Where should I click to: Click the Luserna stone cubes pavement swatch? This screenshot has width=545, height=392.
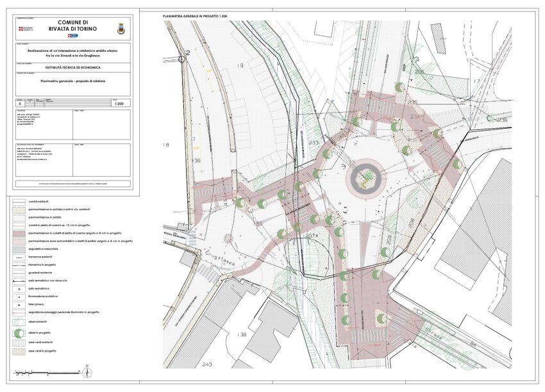[19, 233]
